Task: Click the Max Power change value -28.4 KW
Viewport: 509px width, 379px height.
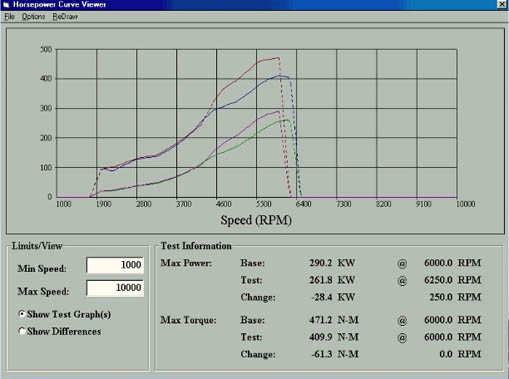Action: click(x=333, y=297)
